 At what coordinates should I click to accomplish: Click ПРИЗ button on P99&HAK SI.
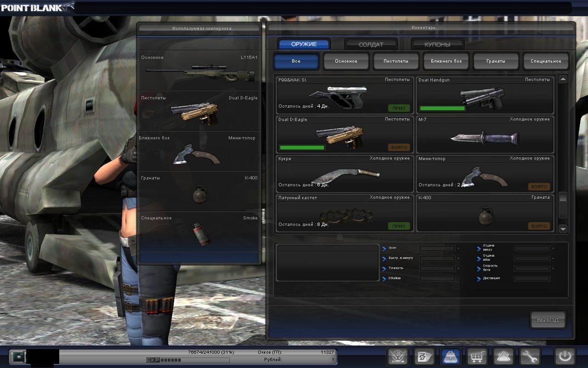(x=398, y=108)
